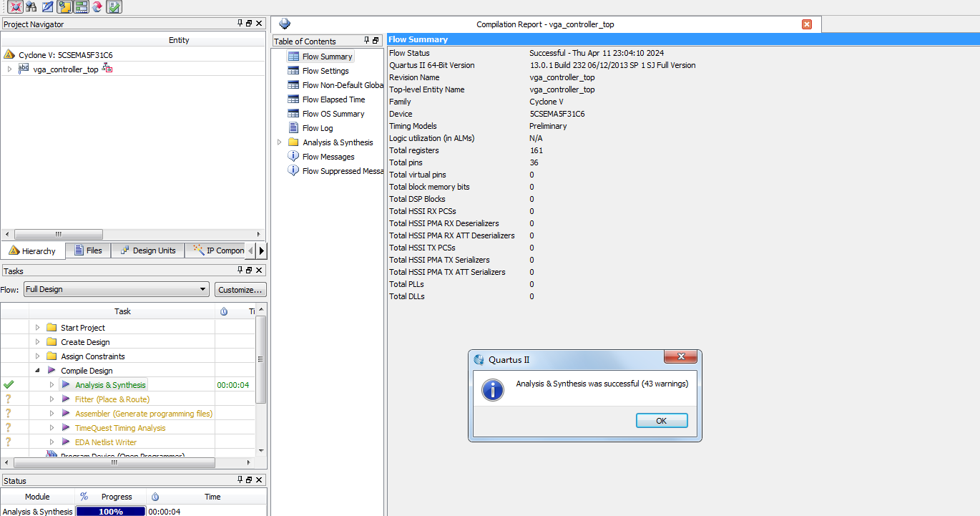The height and width of the screenshot is (516, 980).
Task: Float the Tasks panel
Action: 249,271
